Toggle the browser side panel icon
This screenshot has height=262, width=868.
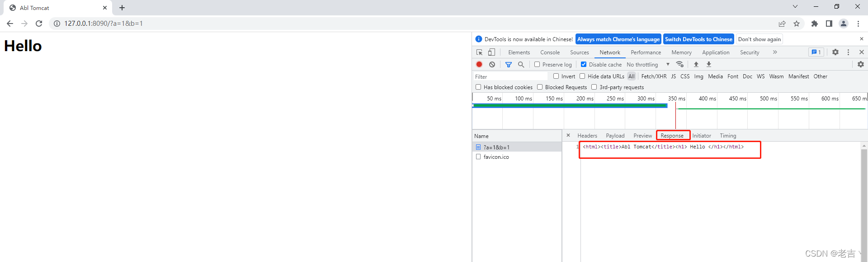click(x=829, y=24)
